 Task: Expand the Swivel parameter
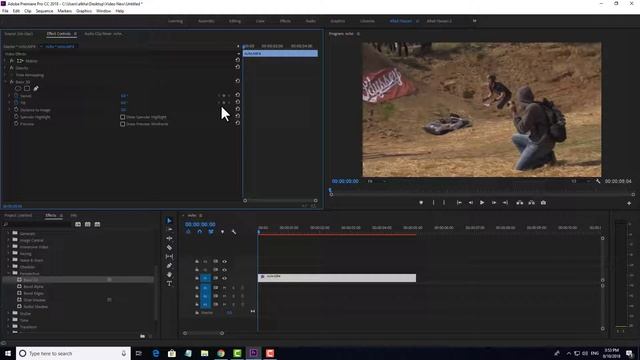[x=10, y=96]
